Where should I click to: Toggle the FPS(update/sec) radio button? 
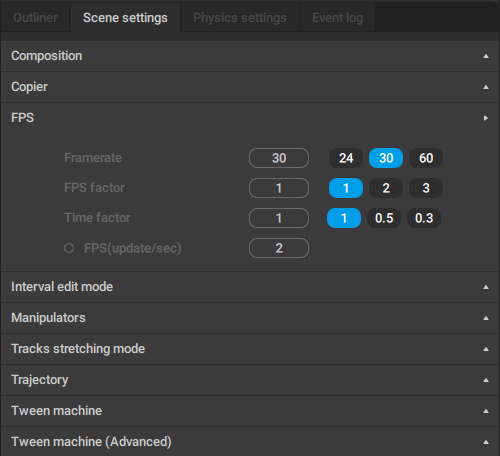[x=69, y=248]
